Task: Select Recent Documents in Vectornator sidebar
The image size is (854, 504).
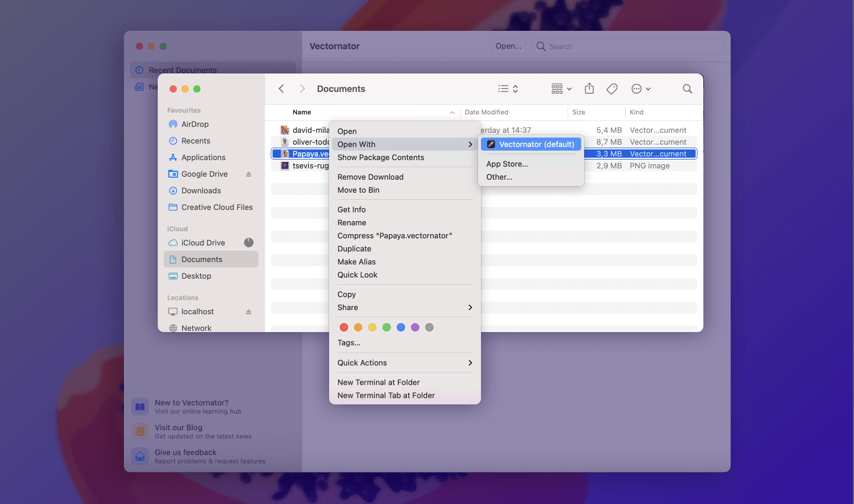Action: [x=213, y=69]
